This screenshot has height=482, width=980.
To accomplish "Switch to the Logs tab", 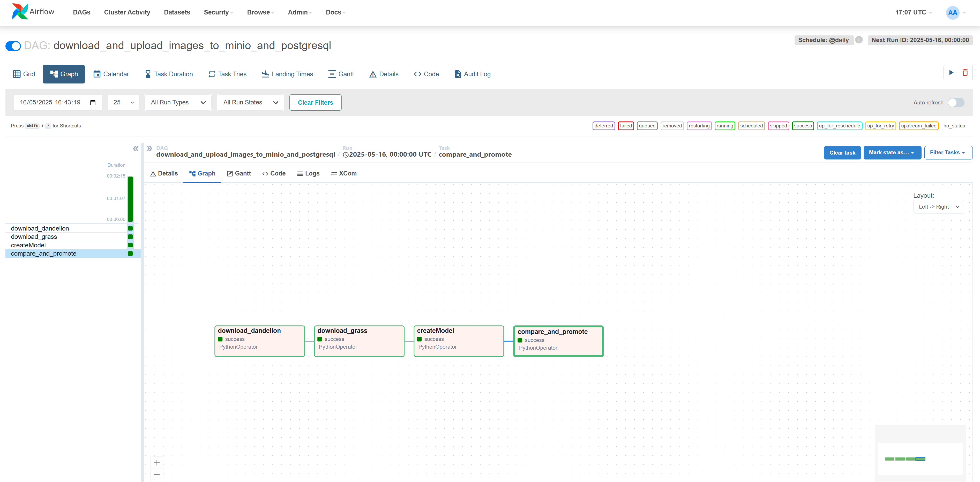I will point(308,173).
